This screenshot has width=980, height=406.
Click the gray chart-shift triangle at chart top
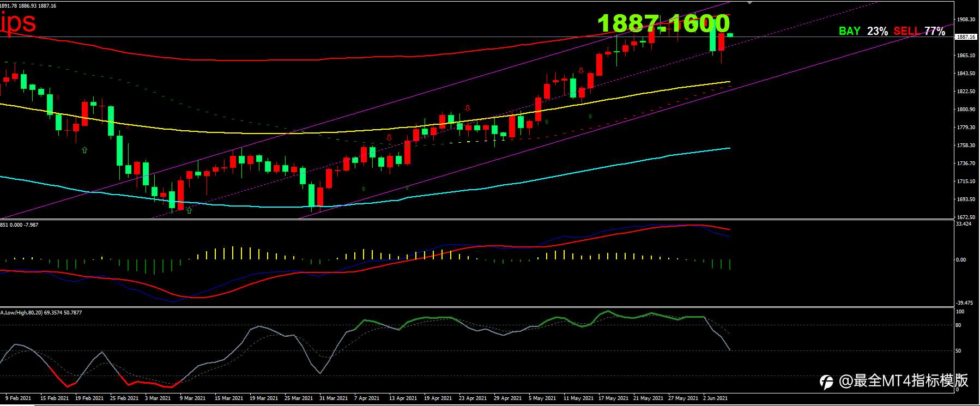pyautogui.click(x=750, y=3)
